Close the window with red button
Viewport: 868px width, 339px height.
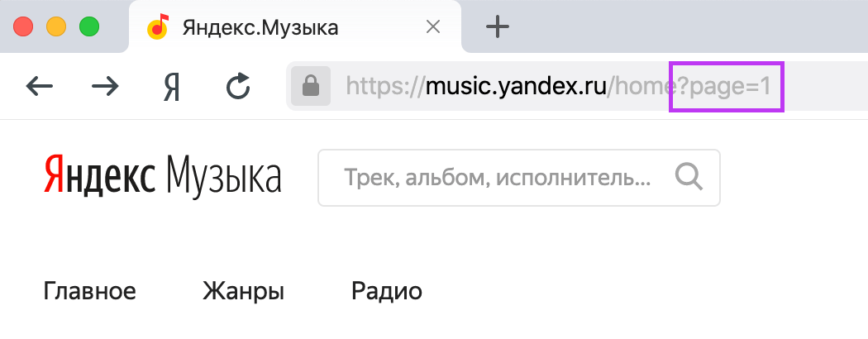[23, 26]
